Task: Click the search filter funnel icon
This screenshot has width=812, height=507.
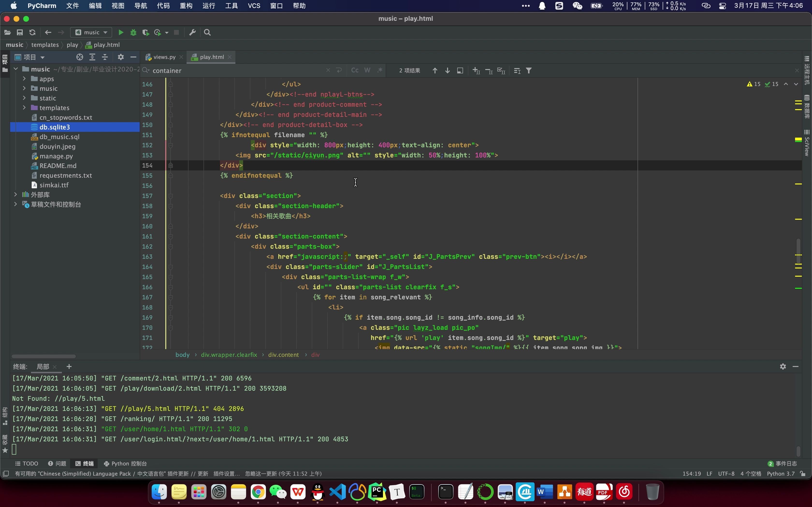Action: 529,70
